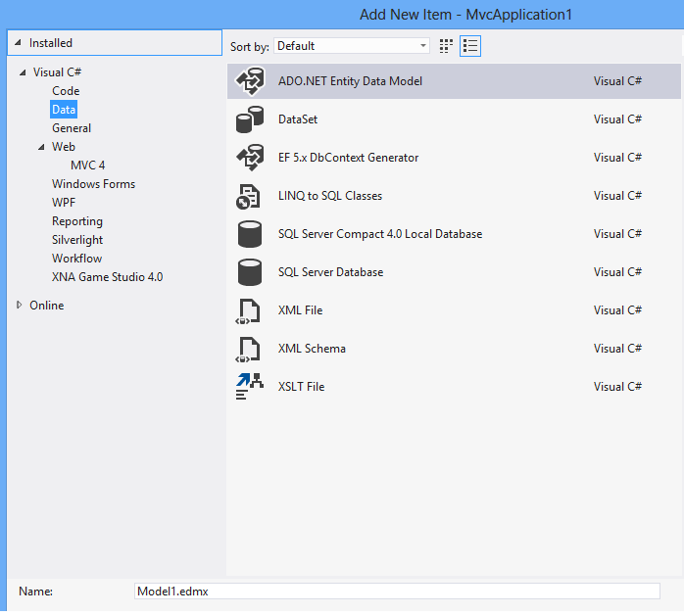
Task: Click Visual C# type in the DataSet row
Action: pos(617,119)
